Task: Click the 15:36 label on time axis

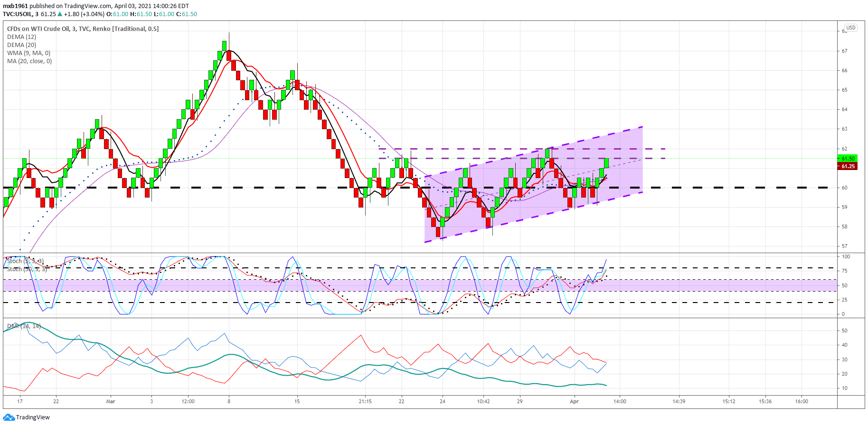Action: click(765, 401)
